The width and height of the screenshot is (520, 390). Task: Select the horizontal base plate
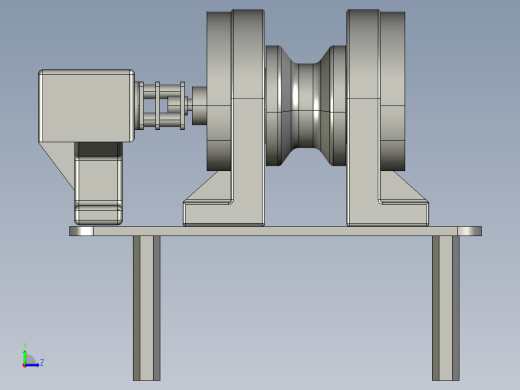click(x=275, y=231)
